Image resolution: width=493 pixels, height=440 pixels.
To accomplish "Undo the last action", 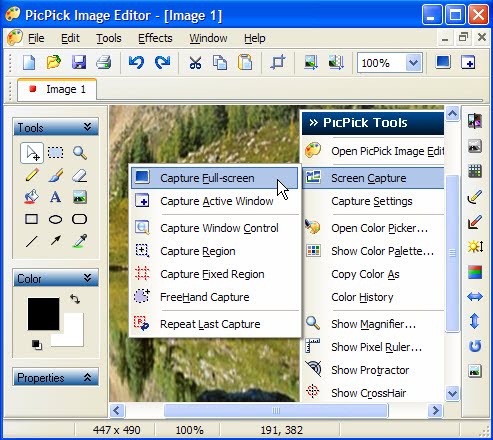I will click(136, 62).
